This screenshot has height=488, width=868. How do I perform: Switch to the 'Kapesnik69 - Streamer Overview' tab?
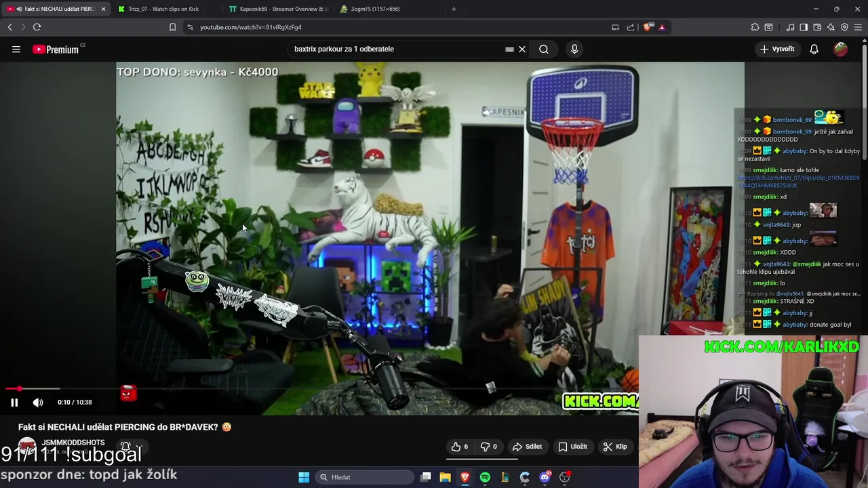tap(283, 9)
